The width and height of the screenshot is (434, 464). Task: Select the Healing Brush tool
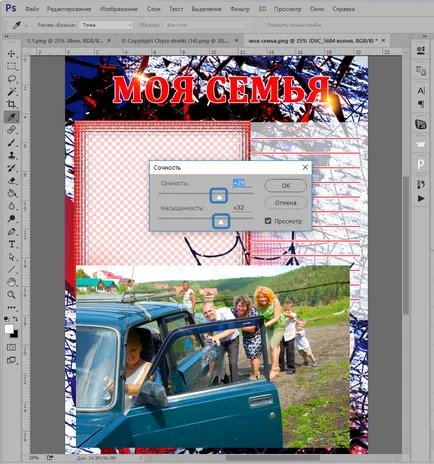(x=11, y=130)
